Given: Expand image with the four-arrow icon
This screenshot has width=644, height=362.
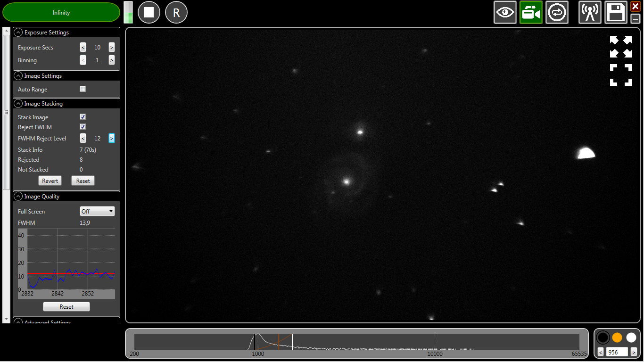Looking at the screenshot, I should (621, 46).
